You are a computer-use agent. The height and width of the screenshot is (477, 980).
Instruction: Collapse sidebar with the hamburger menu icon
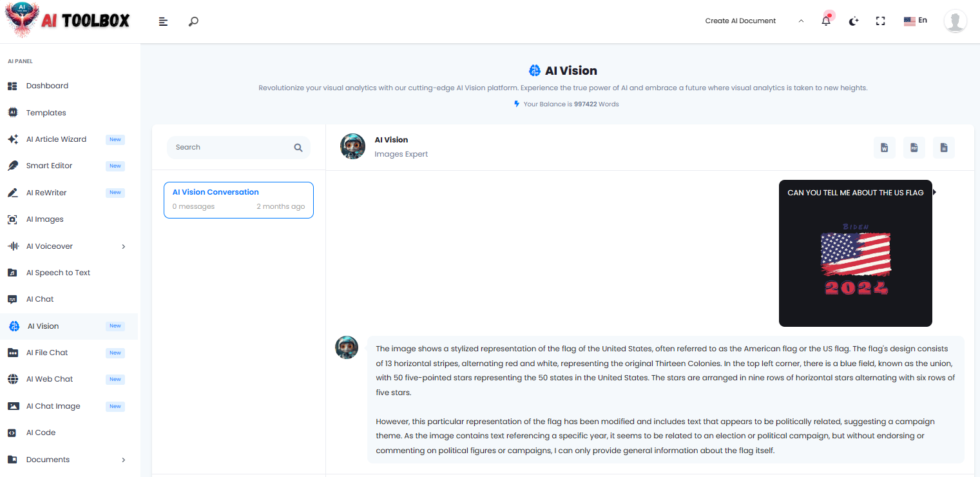coord(164,21)
